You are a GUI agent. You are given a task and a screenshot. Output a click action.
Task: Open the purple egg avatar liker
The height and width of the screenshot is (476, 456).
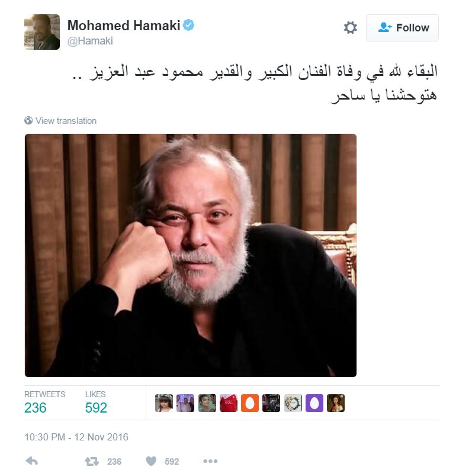coord(314,403)
